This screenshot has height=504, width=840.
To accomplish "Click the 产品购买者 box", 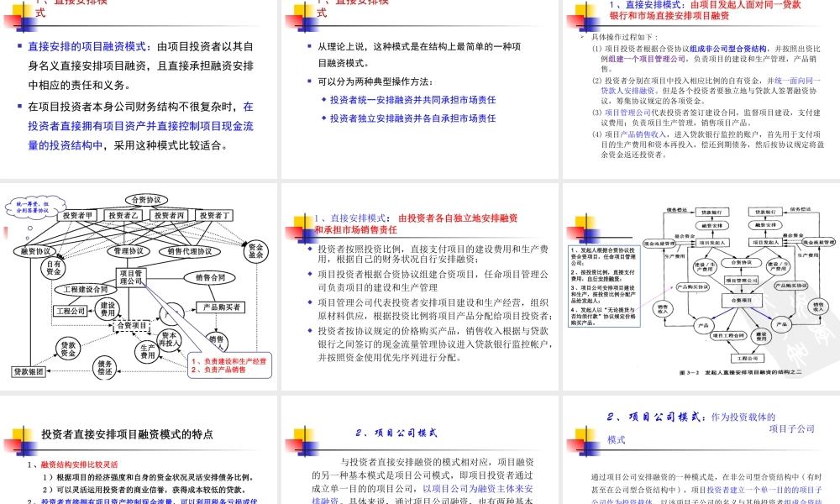I will (x=221, y=306).
